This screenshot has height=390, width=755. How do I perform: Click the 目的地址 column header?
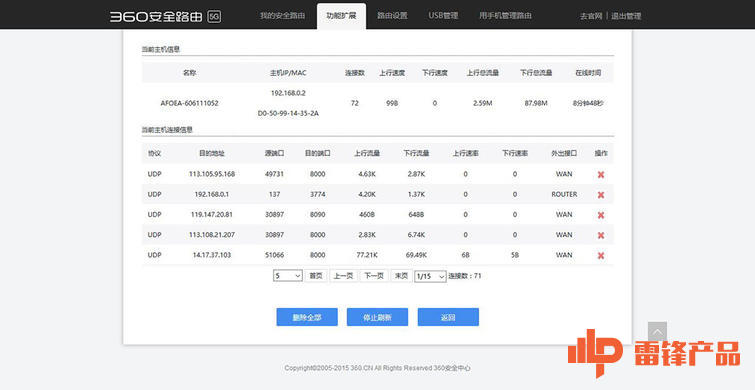(x=211, y=154)
